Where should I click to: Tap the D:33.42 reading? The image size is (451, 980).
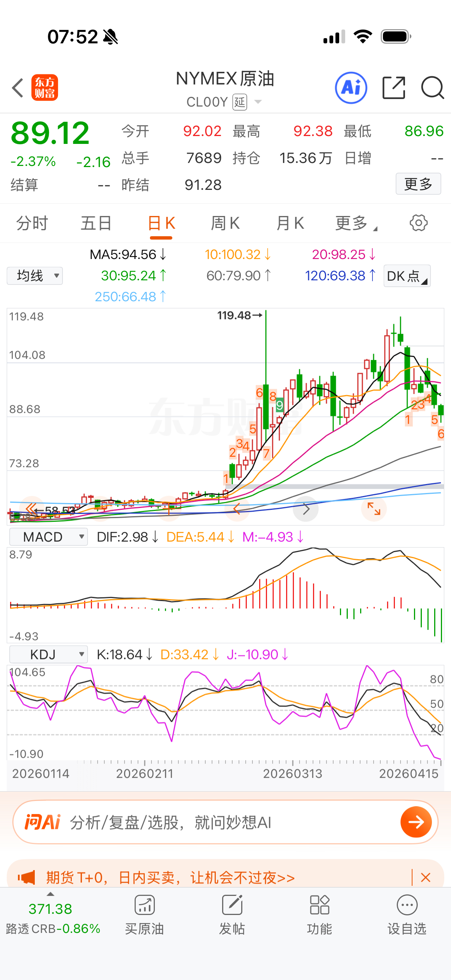click(190, 654)
